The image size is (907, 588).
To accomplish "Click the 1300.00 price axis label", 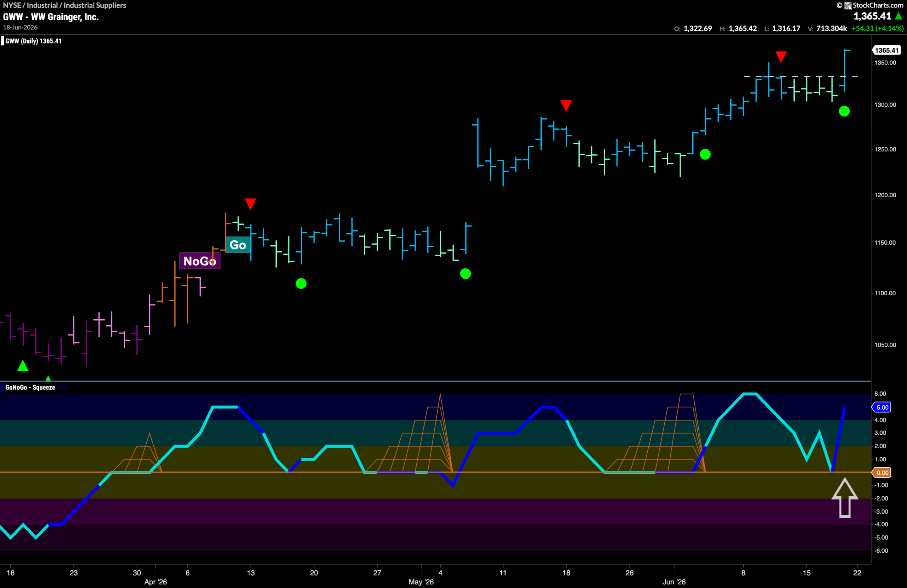I will point(885,105).
